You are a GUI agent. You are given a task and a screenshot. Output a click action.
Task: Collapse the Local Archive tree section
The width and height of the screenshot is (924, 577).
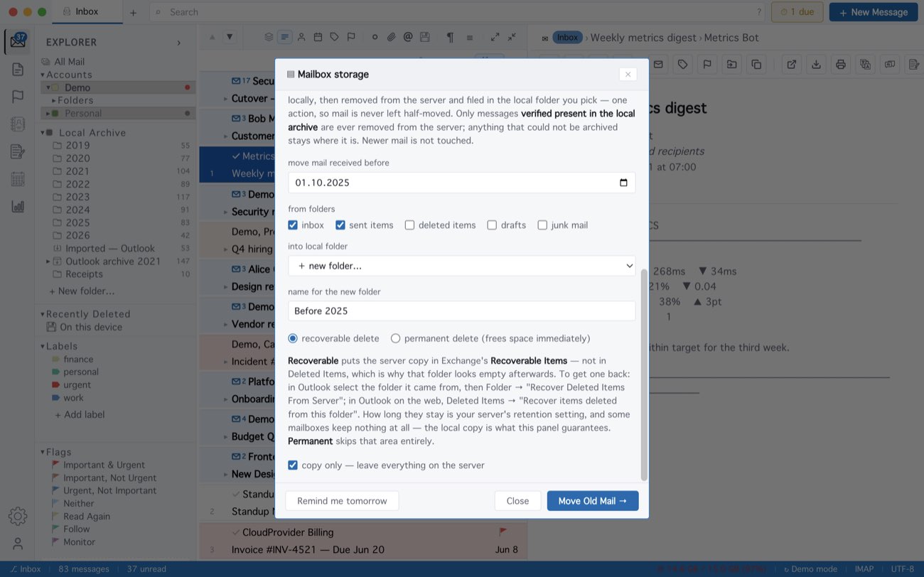(x=43, y=133)
